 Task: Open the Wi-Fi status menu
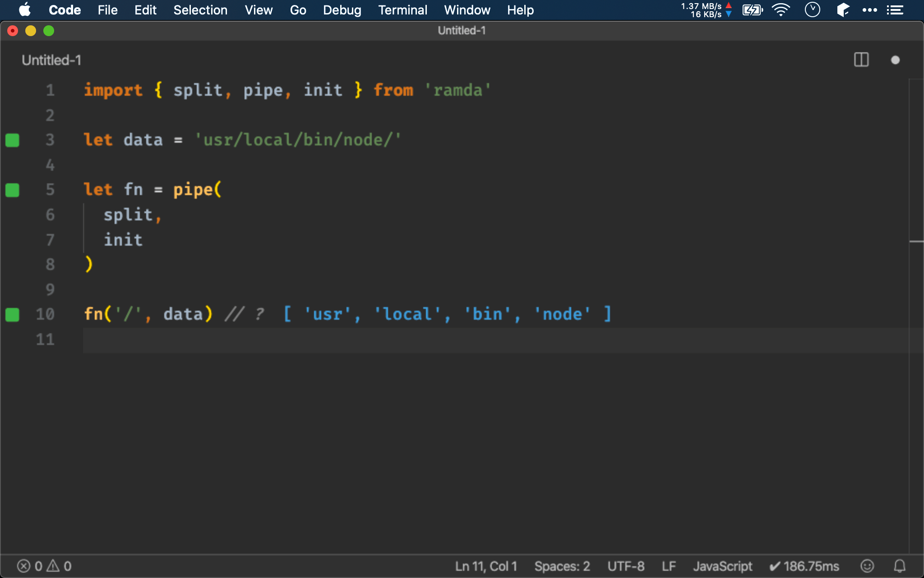(x=781, y=10)
